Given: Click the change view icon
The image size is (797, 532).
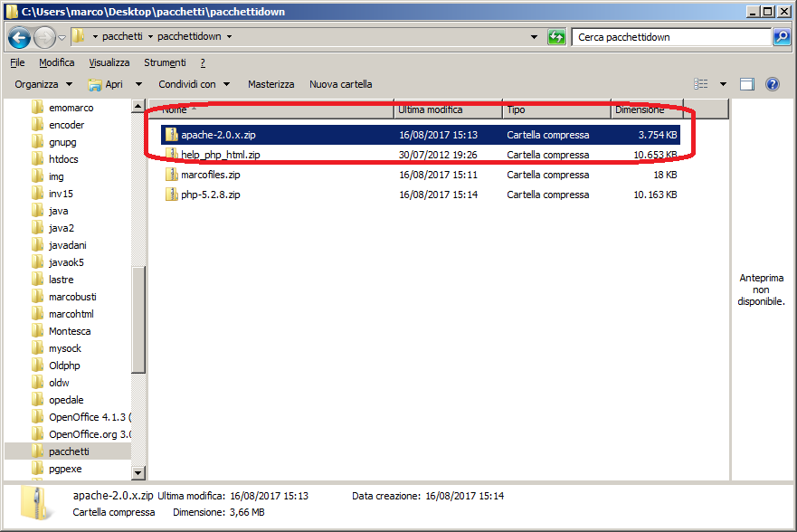Looking at the screenshot, I should (701, 84).
